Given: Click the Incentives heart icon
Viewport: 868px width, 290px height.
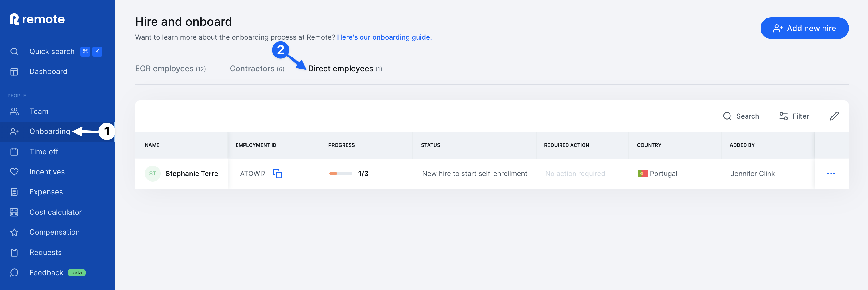Looking at the screenshot, I should coord(14,172).
